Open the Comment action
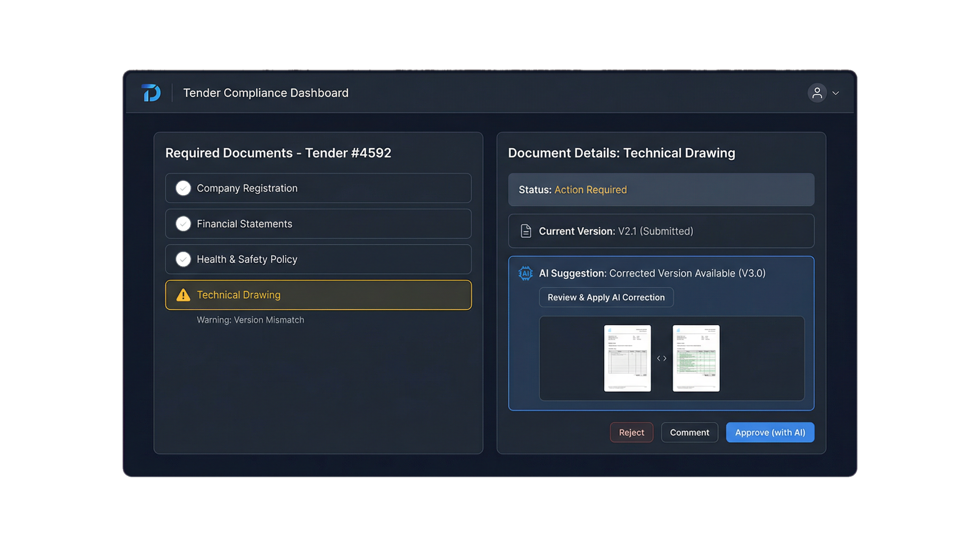The height and width of the screenshot is (547, 980). click(x=689, y=432)
